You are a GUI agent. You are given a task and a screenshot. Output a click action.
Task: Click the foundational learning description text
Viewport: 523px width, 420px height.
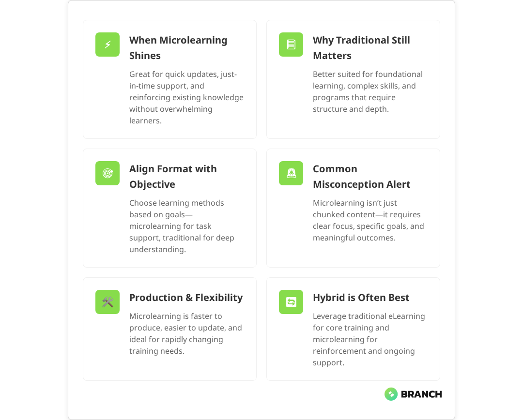368,91
